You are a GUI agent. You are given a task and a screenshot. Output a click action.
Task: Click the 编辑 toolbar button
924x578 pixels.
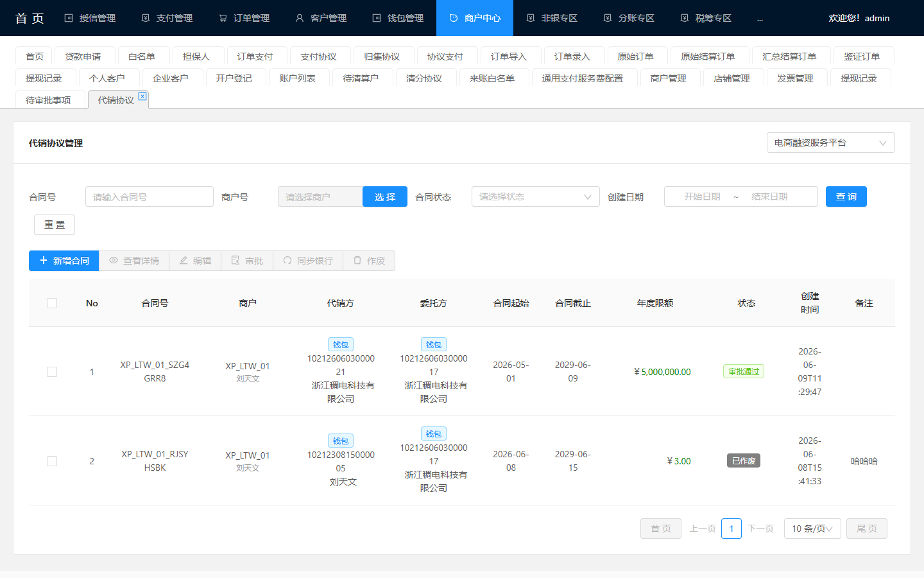[x=195, y=261]
